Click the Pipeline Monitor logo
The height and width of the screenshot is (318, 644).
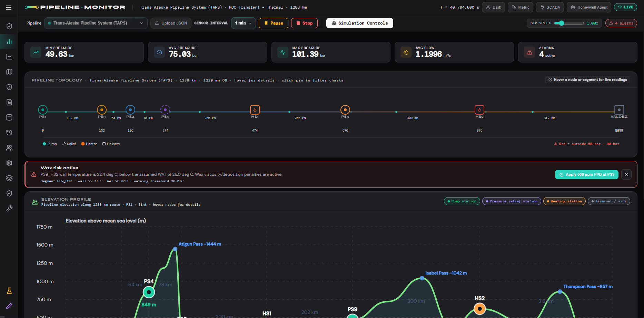[75, 7]
